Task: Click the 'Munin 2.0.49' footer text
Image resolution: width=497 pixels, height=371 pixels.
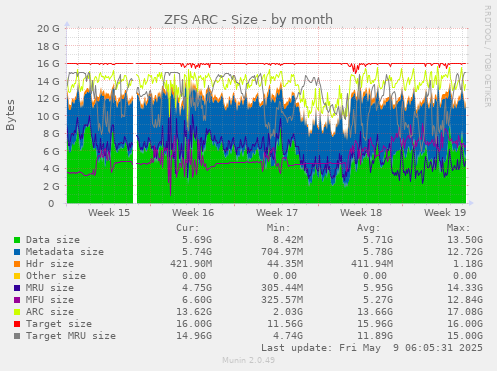Action: tap(248, 360)
